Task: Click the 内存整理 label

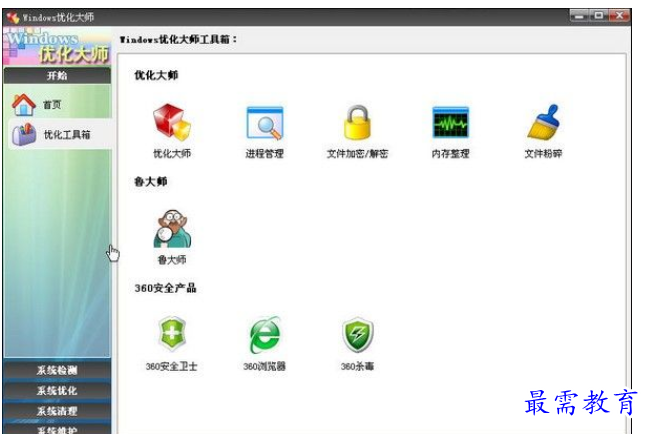Action: pos(450,154)
